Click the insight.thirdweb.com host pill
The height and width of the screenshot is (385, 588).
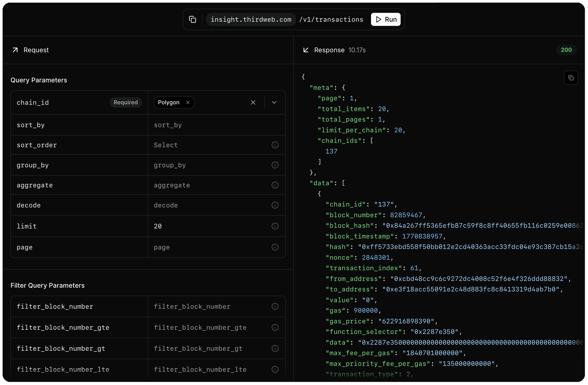251,19
